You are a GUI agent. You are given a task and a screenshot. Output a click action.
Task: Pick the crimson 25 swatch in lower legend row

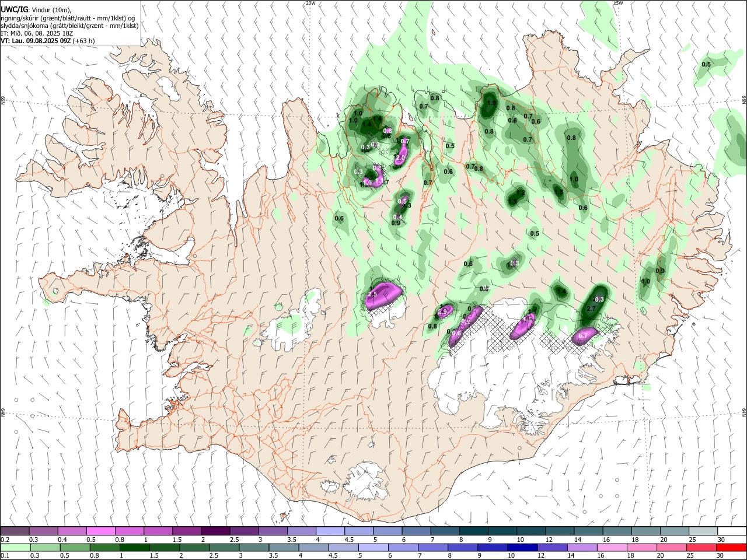[701, 547]
